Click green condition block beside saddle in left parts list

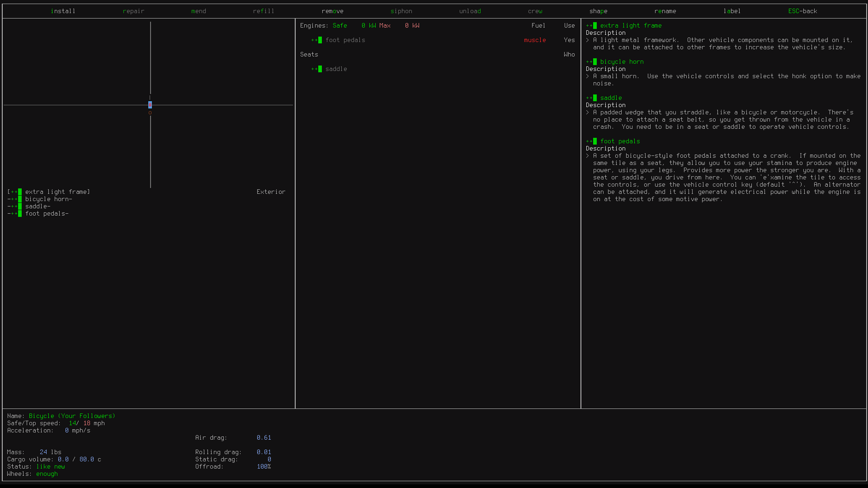[x=20, y=206]
